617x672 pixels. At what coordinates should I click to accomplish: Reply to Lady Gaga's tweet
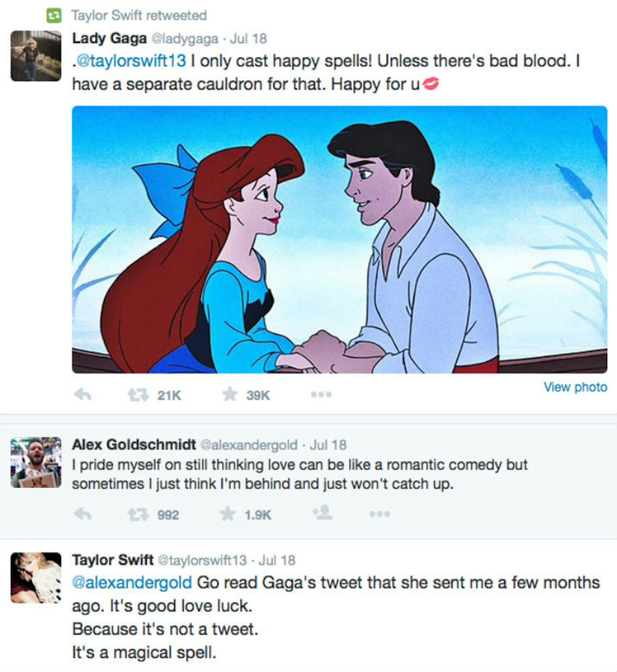(83, 394)
